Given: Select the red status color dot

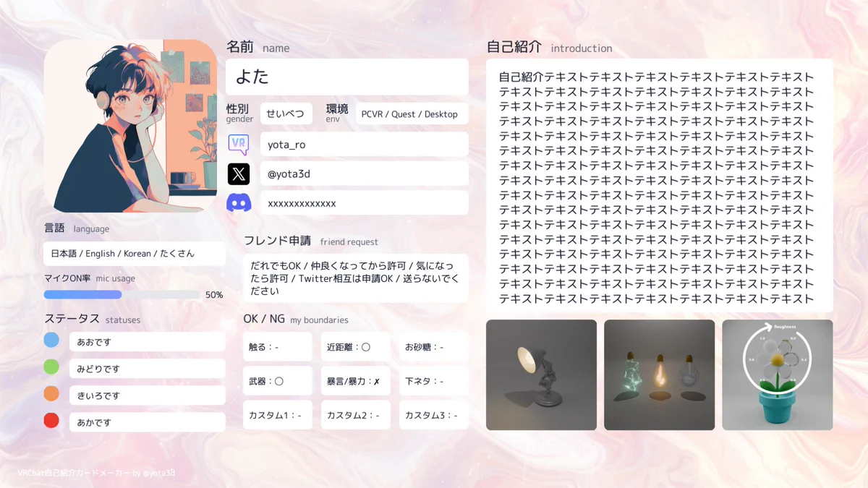Looking at the screenshot, I should point(51,420).
